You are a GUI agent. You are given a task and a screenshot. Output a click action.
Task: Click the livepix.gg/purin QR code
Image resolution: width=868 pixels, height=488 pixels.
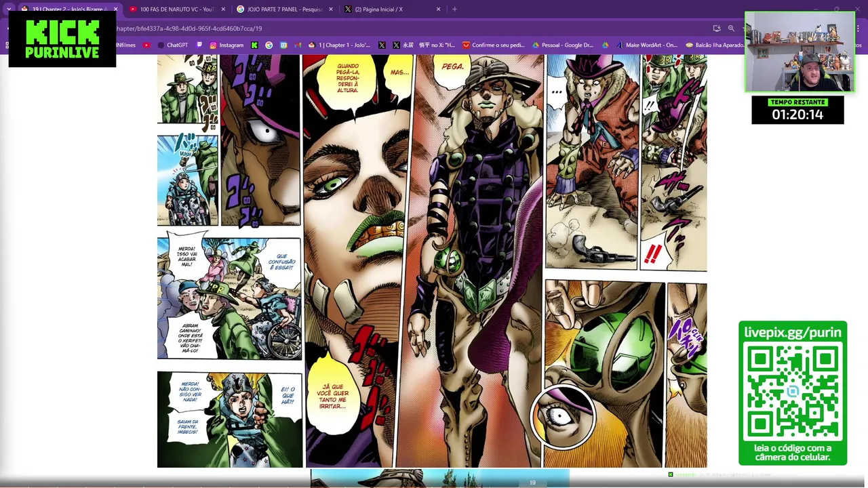pos(793,392)
